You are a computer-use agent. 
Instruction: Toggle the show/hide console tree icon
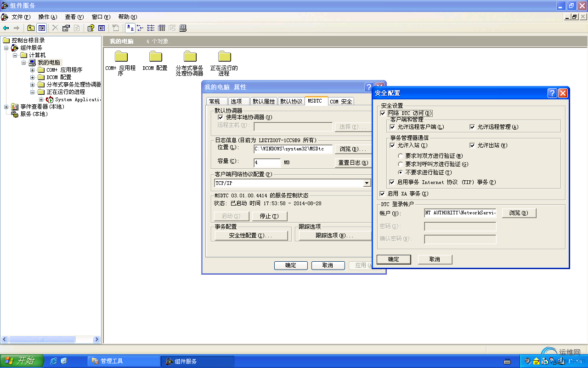click(41, 28)
